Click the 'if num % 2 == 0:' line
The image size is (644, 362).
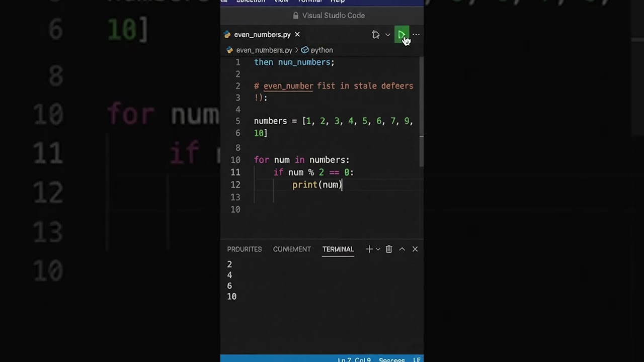point(313,172)
